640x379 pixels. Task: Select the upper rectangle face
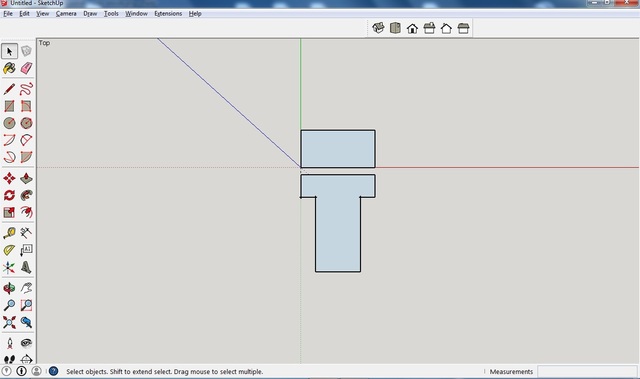pos(338,149)
